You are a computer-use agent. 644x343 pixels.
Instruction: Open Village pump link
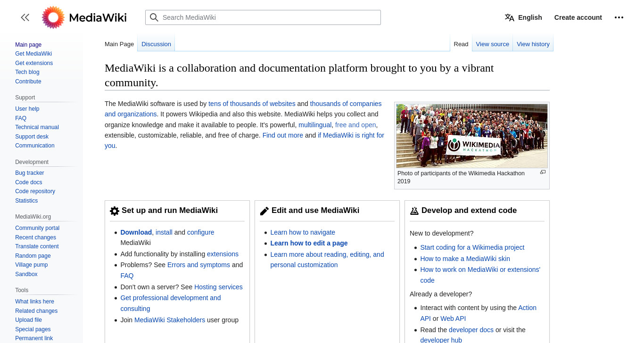pos(32,265)
